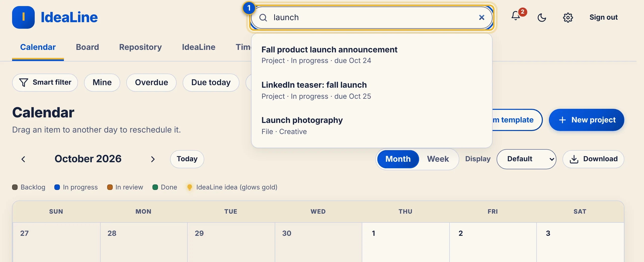644x262 pixels.
Task: Open the IdeaLine tab
Action: pyautogui.click(x=199, y=47)
